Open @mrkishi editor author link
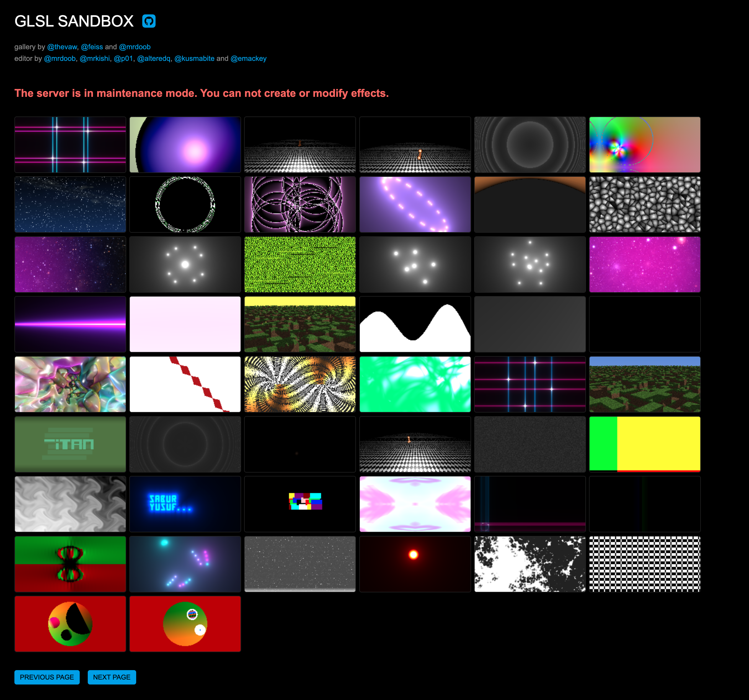 click(95, 58)
